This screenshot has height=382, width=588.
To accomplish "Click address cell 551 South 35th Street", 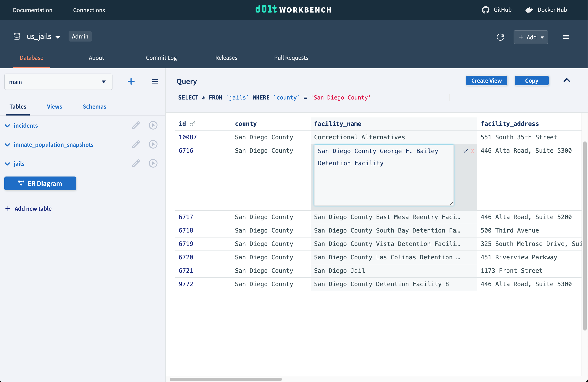I will coord(519,137).
